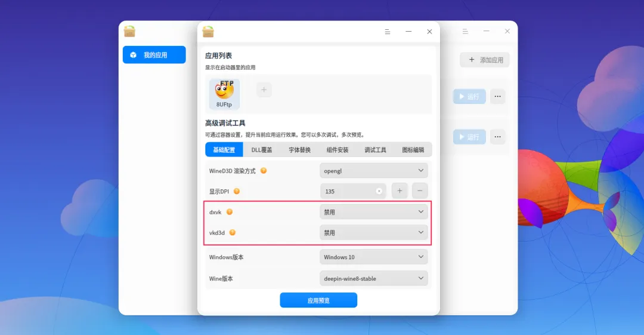Open the Wine版本 deepin-wine8-stable dropdown
Image resolution: width=644 pixels, height=335 pixels.
tap(374, 279)
